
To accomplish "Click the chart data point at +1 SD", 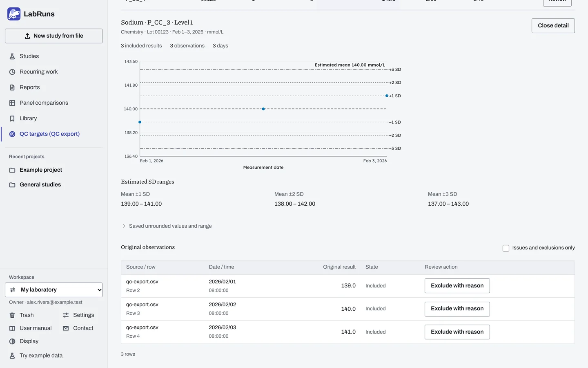I will coord(387,96).
